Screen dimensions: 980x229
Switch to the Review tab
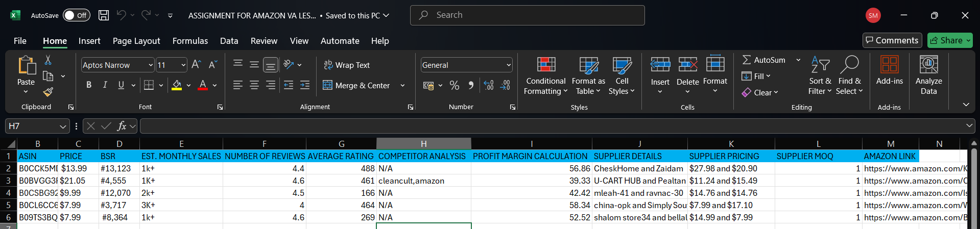point(264,41)
